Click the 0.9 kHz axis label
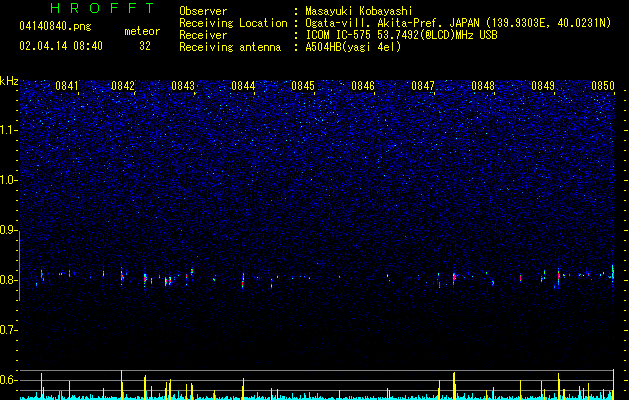Viewport: 629px width, 400px height. (8, 230)
